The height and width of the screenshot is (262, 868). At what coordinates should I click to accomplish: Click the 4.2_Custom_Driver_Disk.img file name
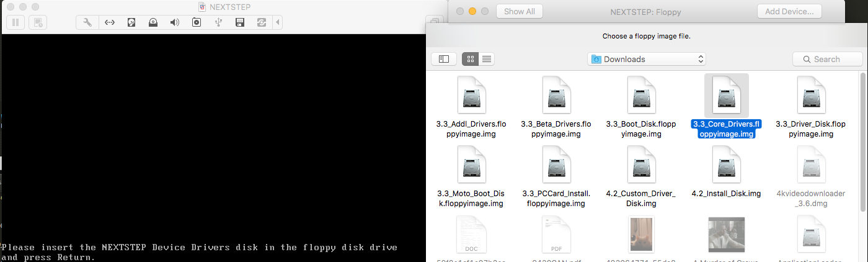(x=642, y=198)
